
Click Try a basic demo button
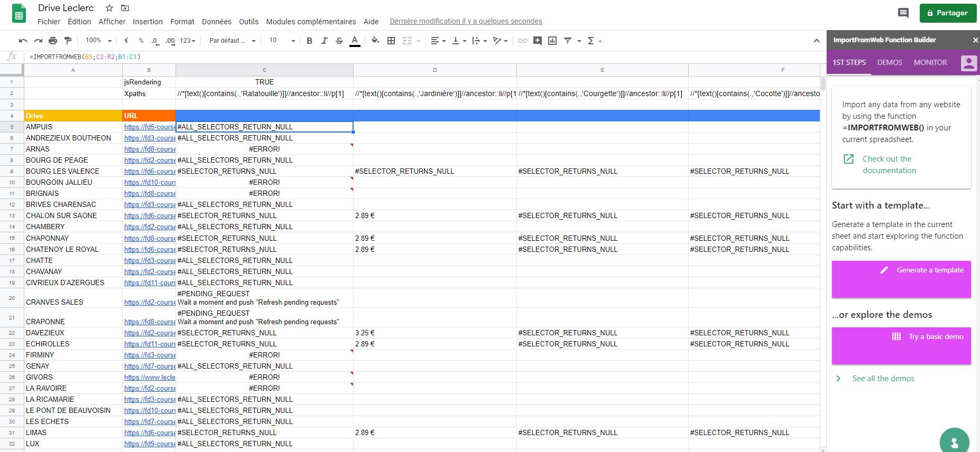point(901,346)
